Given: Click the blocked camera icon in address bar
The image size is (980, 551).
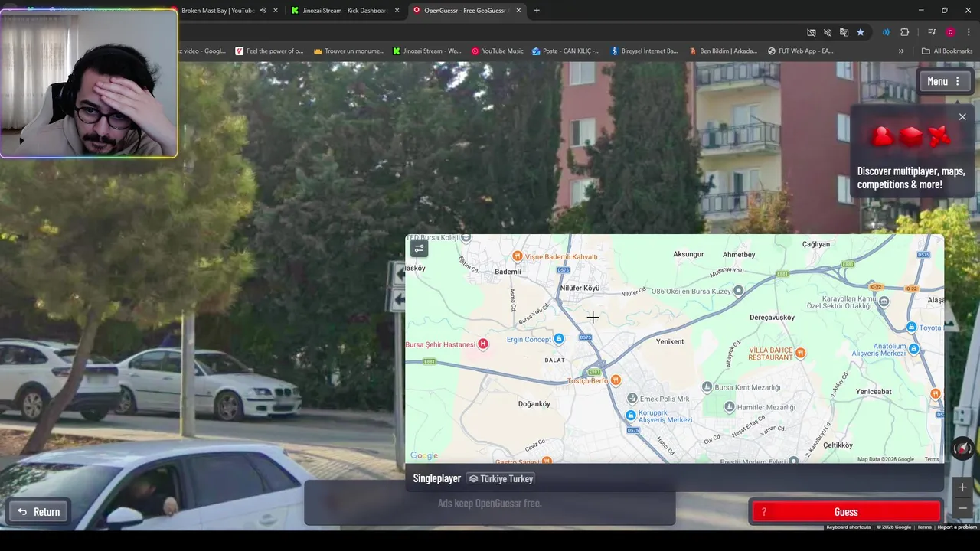Looking at the screenshot, I should [x=812, y=32].
